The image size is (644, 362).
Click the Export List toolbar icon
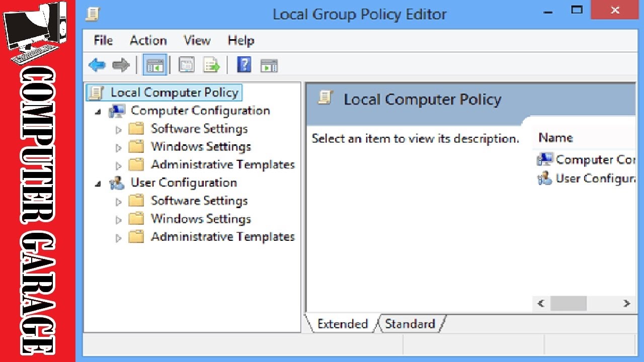212,65
